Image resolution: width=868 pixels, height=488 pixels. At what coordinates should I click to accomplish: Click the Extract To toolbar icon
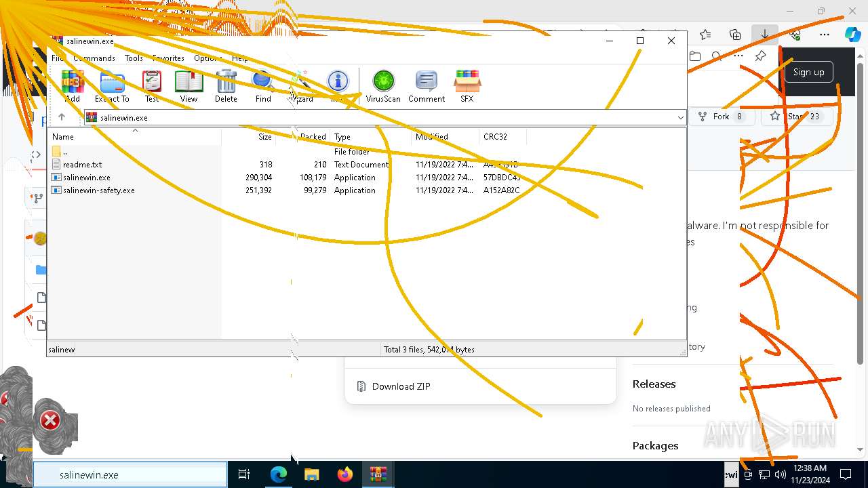pos(112,86)
